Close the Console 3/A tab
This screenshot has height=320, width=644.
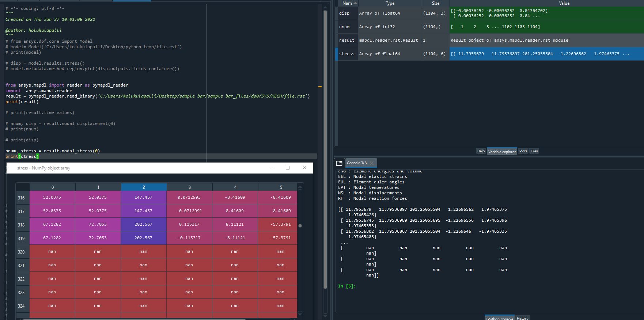372,163
